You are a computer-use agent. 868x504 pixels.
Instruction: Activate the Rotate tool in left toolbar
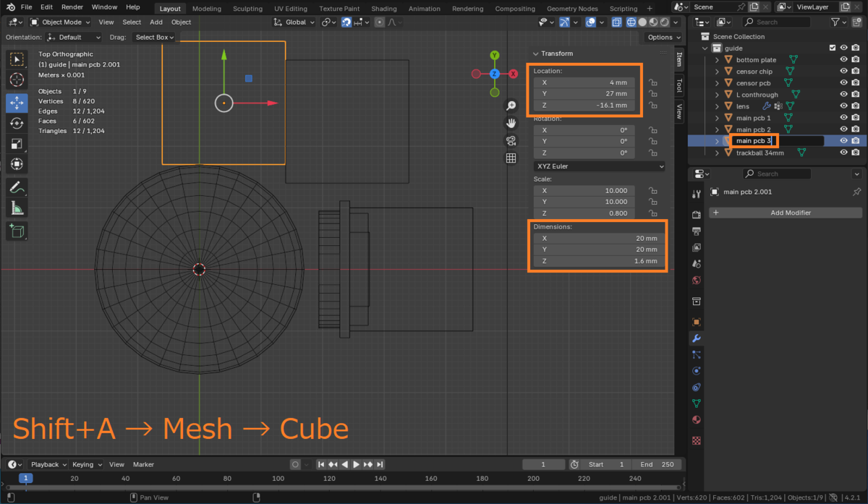(x=17, y=124)
